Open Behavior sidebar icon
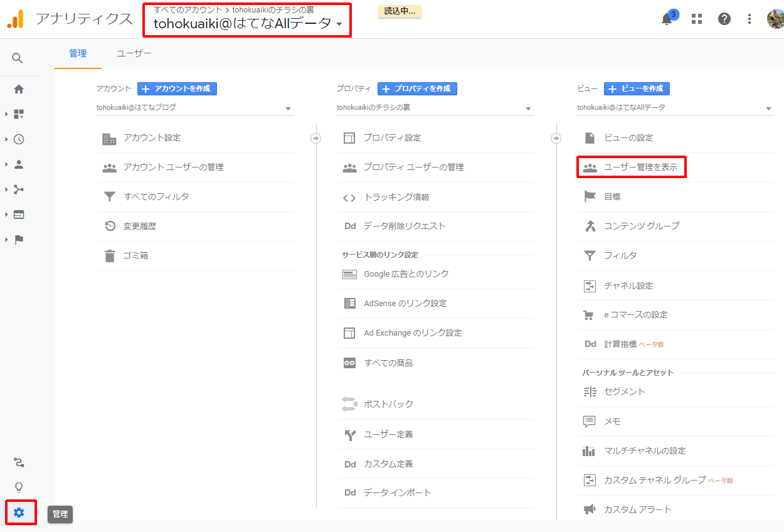 point(19,215)
